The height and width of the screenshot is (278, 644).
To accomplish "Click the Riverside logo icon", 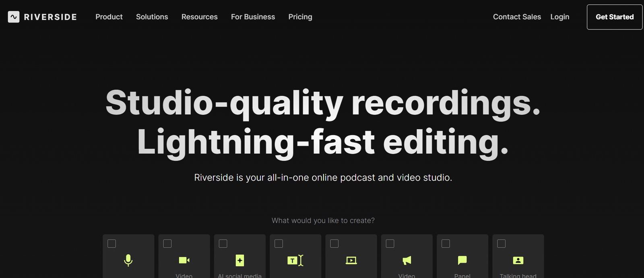I will 14,17.
